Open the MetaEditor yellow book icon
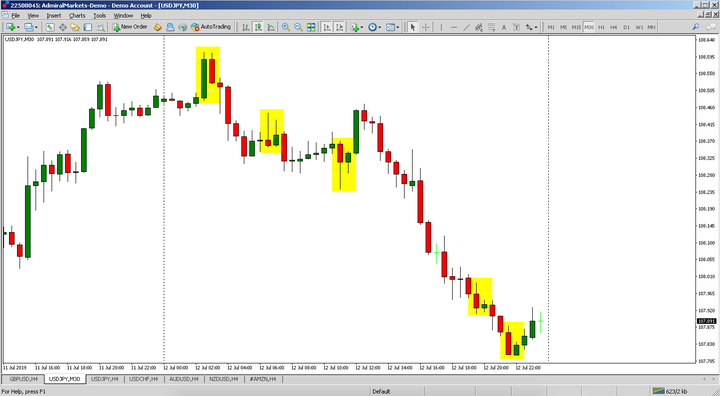The width and height of the screenshot is (720, 396). [158, 27]
